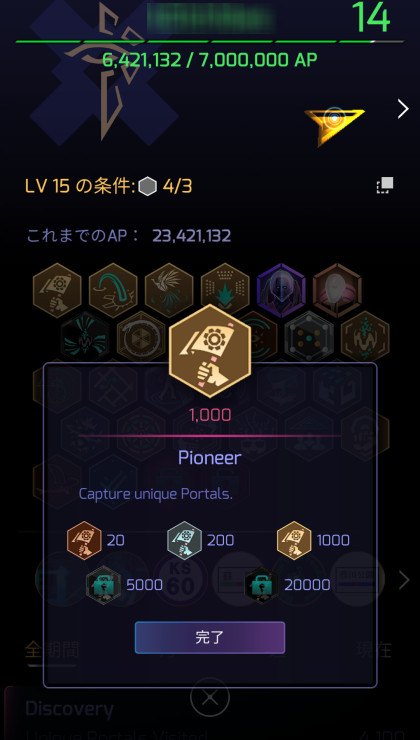This screenshot has width=420, height=740.
Task: Select the locked onyx tier badge (20000)
Action: 261,585
